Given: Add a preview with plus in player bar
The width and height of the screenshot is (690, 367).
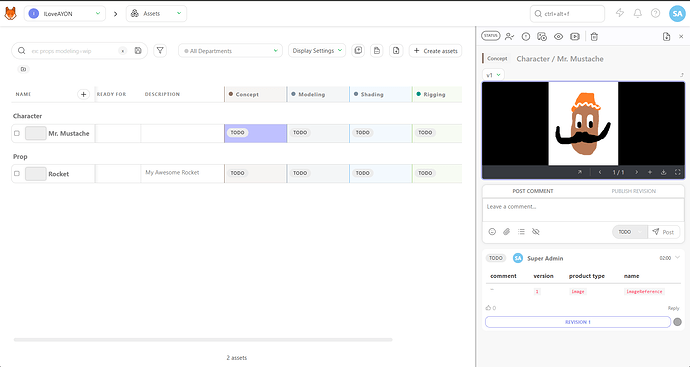Looking at the screenshot, I should pos(650,172).
